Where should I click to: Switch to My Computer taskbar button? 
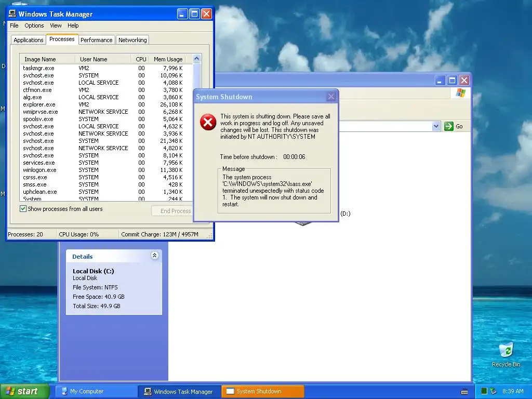pyautogui.click(x=96, y=391)
